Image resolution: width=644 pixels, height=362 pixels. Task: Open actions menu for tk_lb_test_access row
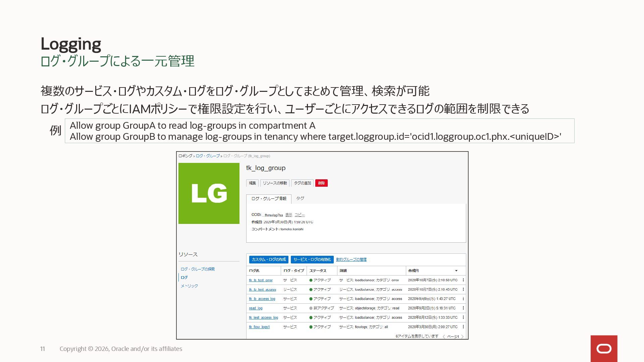tap(463, 290)
